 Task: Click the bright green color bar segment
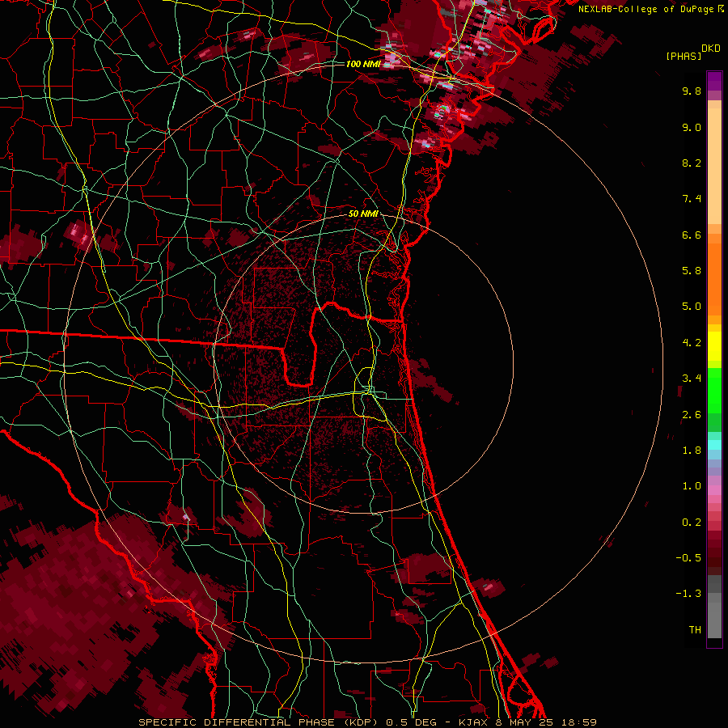pos(714,391)
